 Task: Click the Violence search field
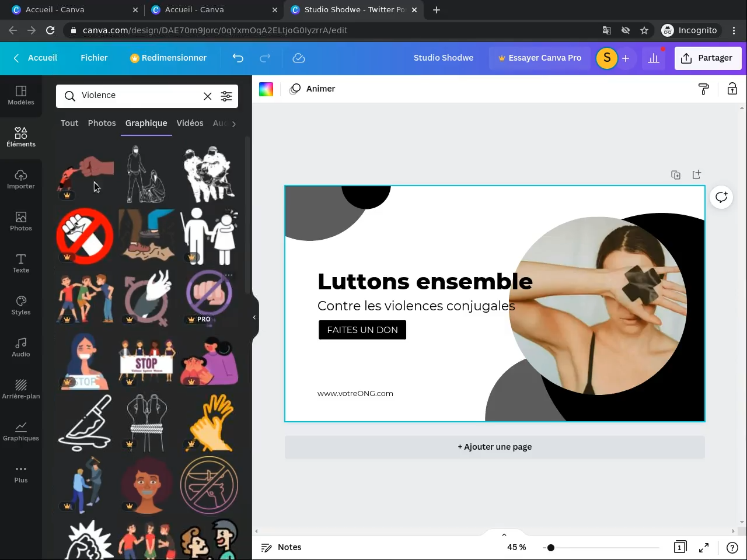point(139,96)
